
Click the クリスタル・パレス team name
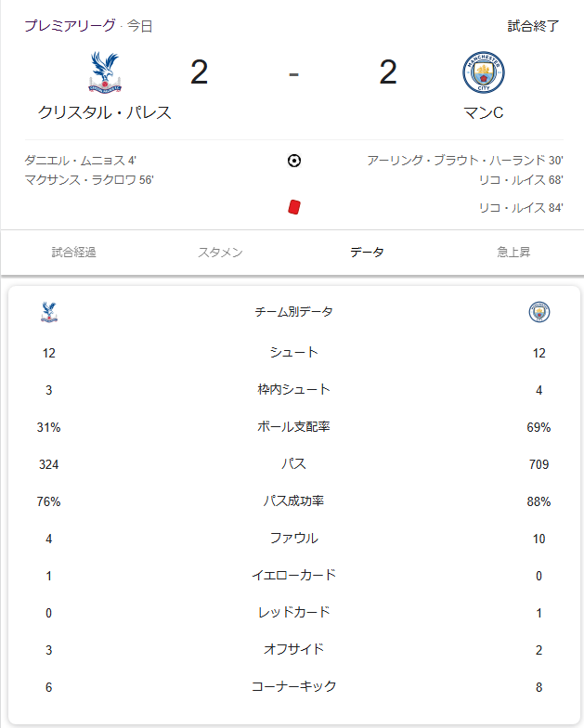105,113
